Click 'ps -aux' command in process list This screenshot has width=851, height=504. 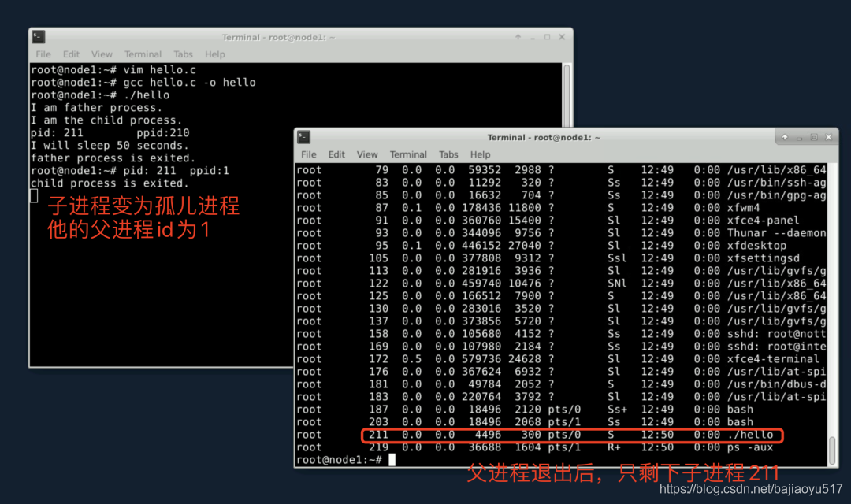[x=750, y=447]
